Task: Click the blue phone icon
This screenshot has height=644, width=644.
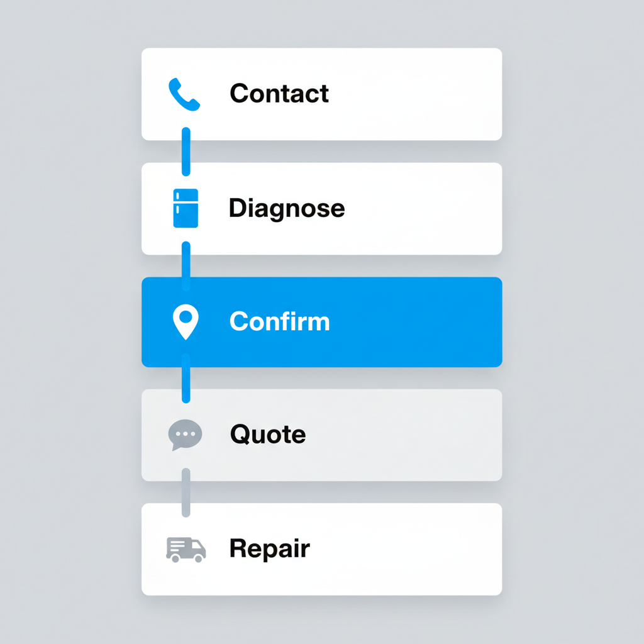Action: tap(184, 94)
